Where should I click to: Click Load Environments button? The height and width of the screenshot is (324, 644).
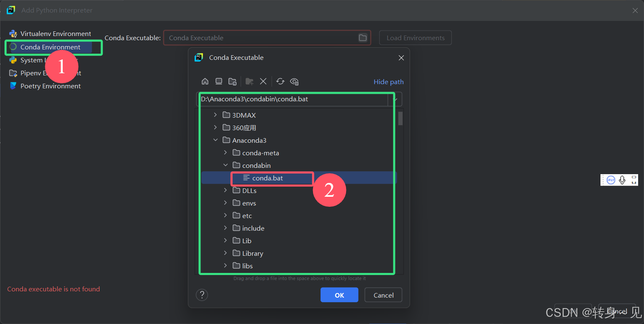(416, 38)
